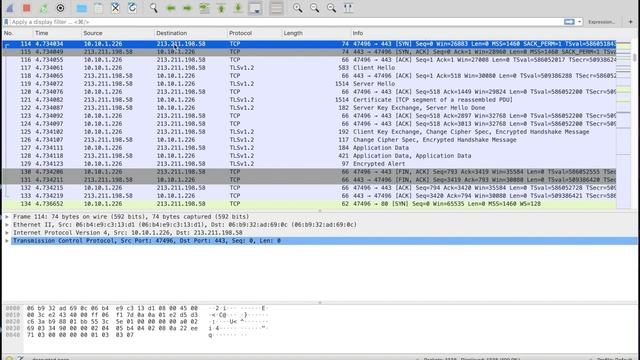Jump to the first packet

[x=221, y=8]
